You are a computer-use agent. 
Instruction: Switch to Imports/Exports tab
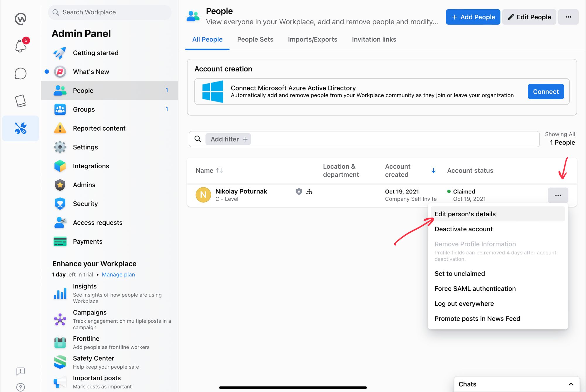313,39
